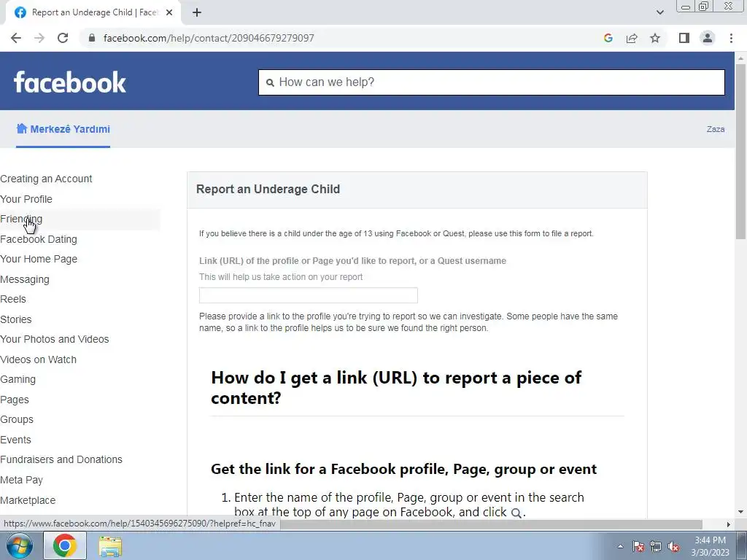Viewport: 747px width, 560px height.
Task: Open Windows Start button
Action: (20, 545)
